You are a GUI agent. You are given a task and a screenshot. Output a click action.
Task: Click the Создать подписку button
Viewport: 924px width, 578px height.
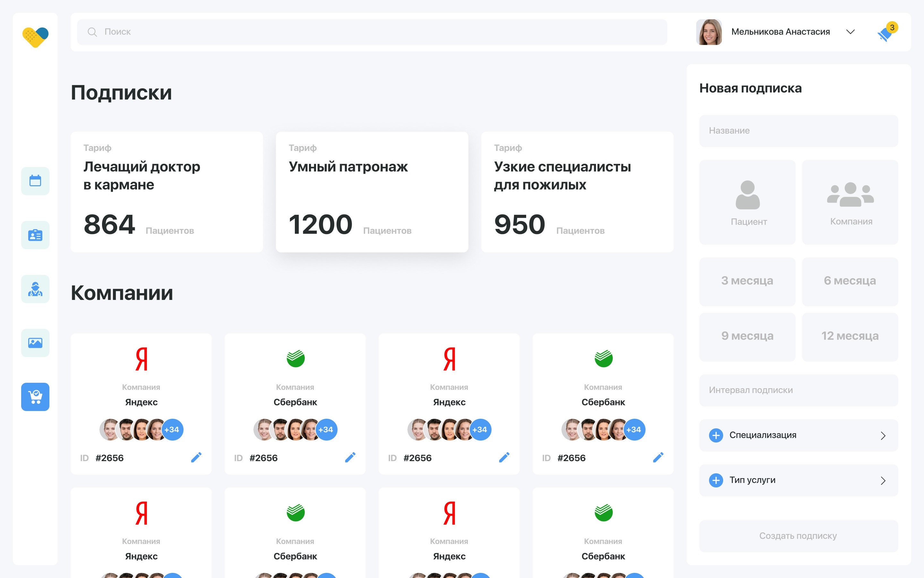[798, 536]
